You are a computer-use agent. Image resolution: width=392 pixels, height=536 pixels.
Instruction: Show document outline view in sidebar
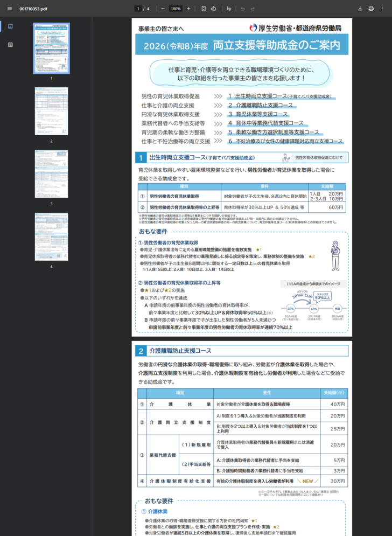[10, 45]
